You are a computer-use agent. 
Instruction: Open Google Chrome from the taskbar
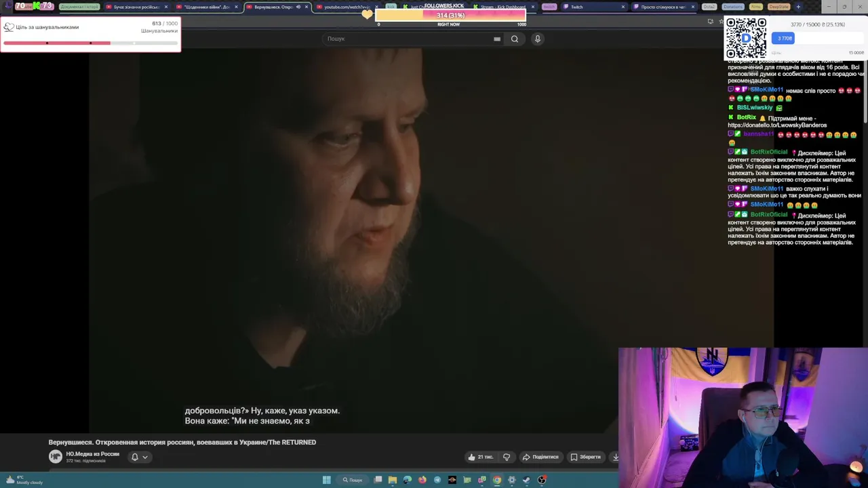click(497, 480)
